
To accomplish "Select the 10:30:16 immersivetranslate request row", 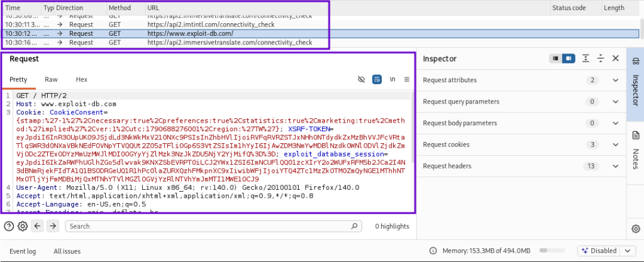I will tap(320, 43).
